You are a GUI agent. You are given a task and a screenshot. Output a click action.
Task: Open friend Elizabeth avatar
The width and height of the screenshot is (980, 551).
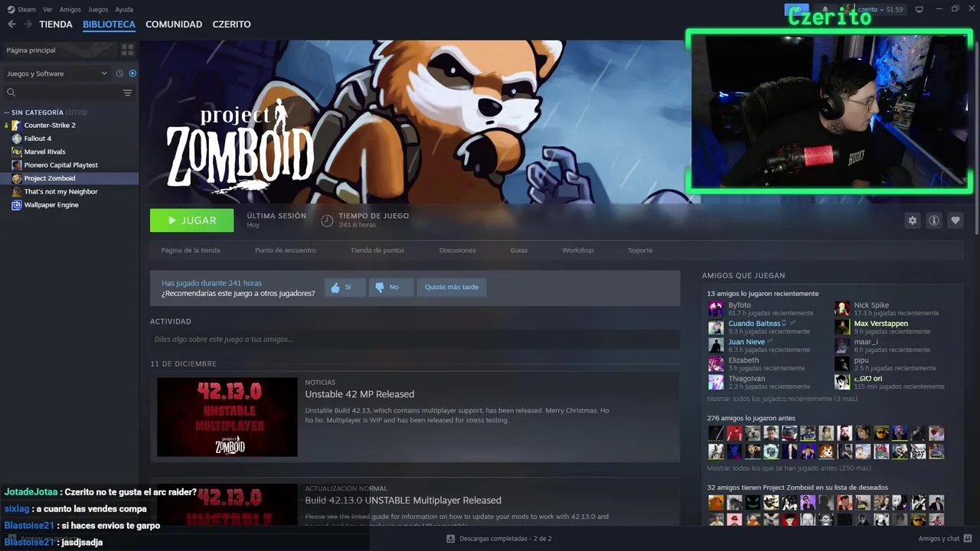[716, 364]
